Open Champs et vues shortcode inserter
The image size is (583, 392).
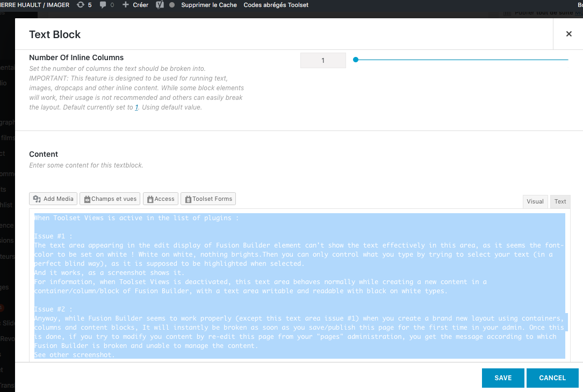click(x=110, y=199)
